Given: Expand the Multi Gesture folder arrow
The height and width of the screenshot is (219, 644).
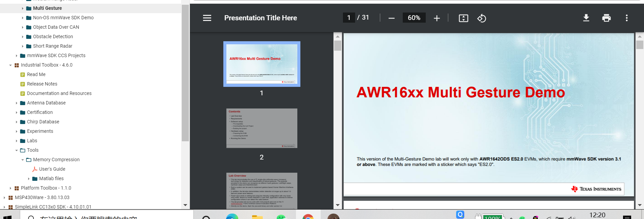Looking at the screenshot, I should 23,8.
